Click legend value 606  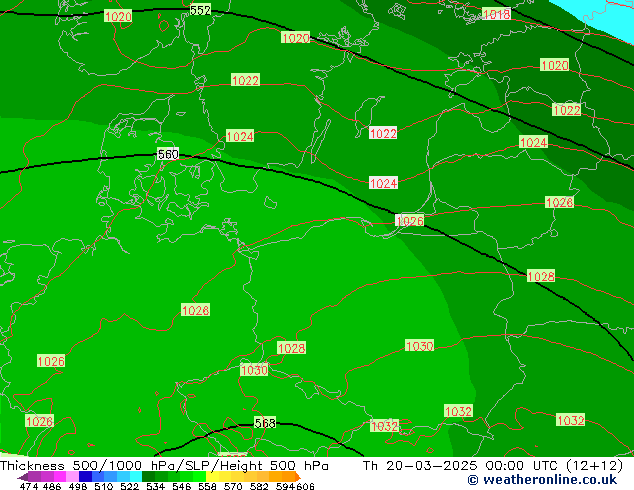coord(305,486)
